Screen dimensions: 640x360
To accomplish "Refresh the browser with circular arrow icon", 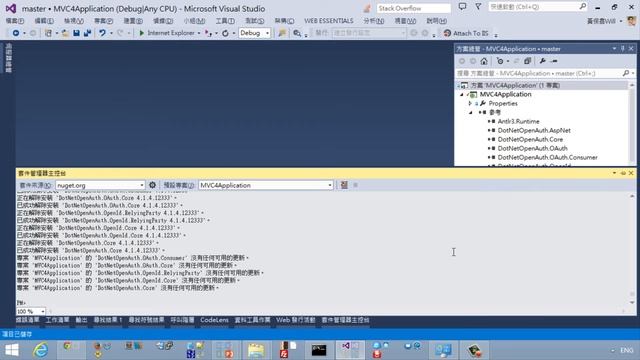I will (x=225, y=33).
